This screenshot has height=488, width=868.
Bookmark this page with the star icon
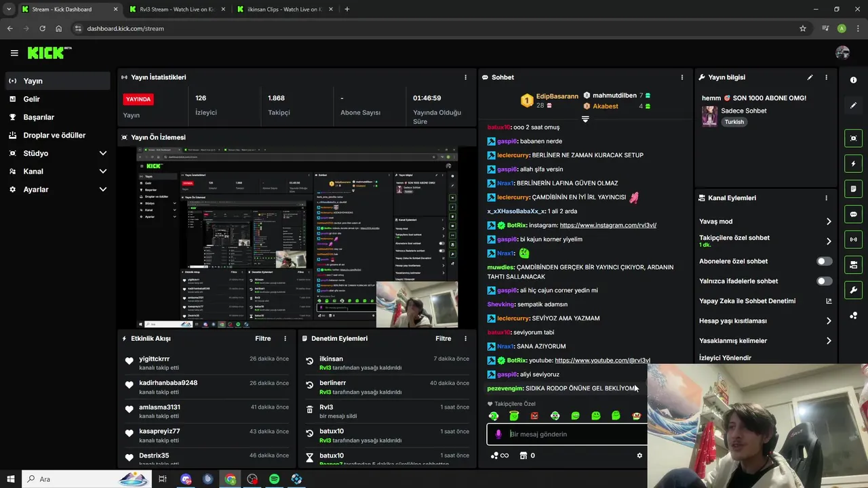[x=803, y=28]
